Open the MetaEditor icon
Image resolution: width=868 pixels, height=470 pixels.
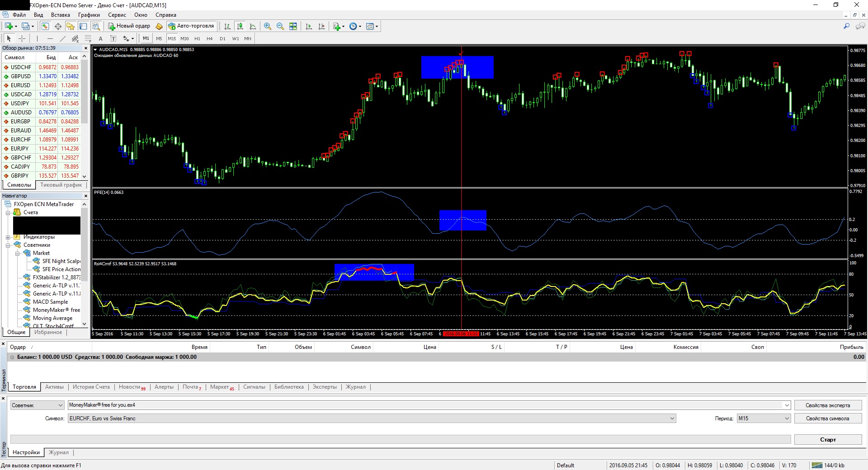(x=159, y=26)
